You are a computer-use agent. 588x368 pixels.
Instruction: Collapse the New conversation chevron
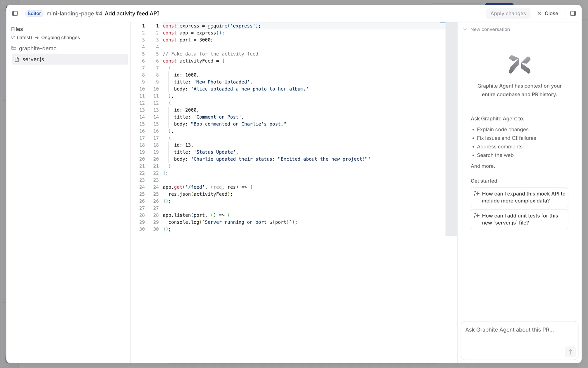click(x=465, y=29)
